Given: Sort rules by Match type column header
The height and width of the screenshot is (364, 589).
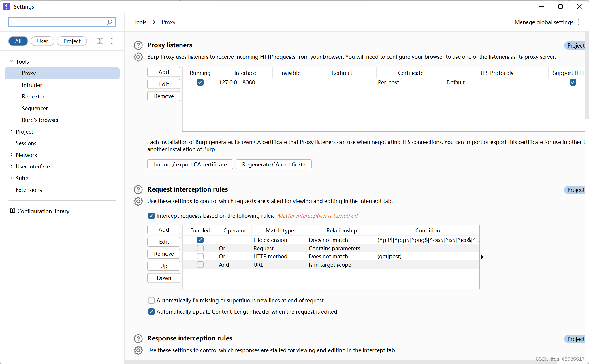Looking at the screenshot, I should (280, 230).
